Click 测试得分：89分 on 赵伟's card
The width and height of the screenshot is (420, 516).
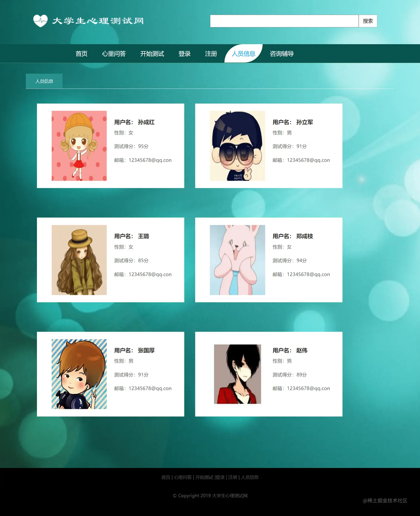tap(290, 375)
